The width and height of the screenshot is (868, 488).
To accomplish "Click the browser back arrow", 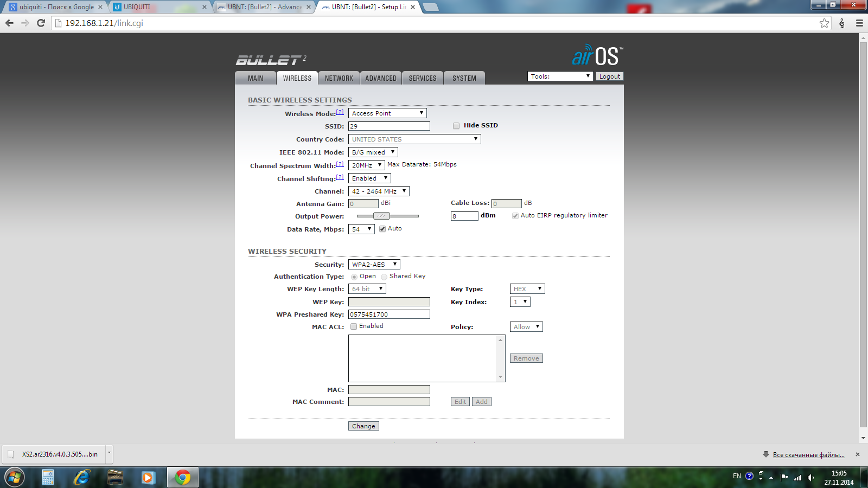I will (x=9, y=23).
